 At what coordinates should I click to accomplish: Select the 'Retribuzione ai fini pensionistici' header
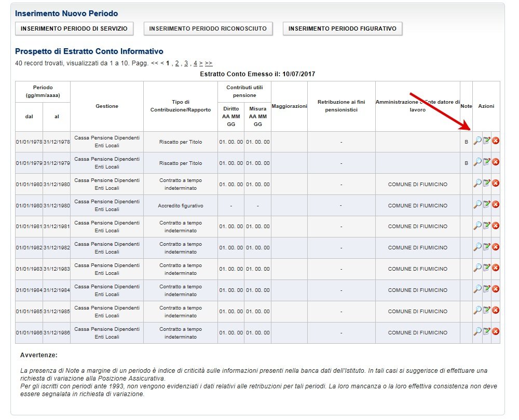pos(342,106)
